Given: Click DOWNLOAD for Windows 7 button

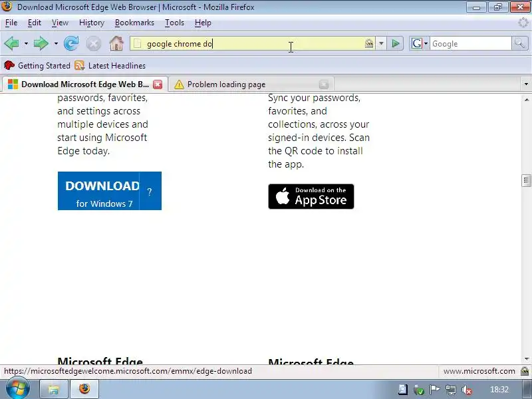Looking at the screenshot, I should click(98, 191).
